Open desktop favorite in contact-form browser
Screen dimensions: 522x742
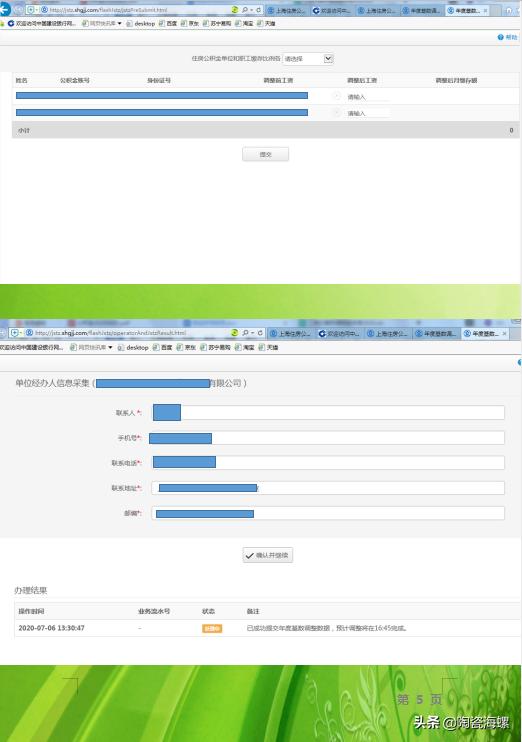coord(133,347)
